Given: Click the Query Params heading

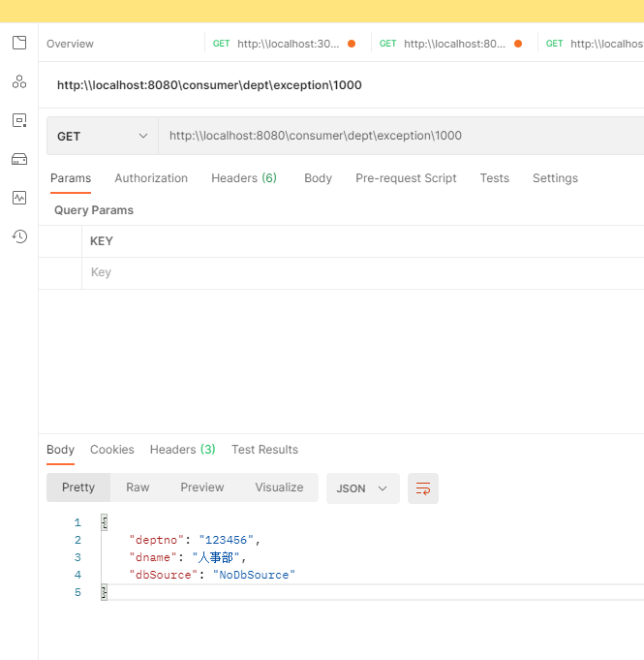Looking at the screenshot, I should pos(94,210).
